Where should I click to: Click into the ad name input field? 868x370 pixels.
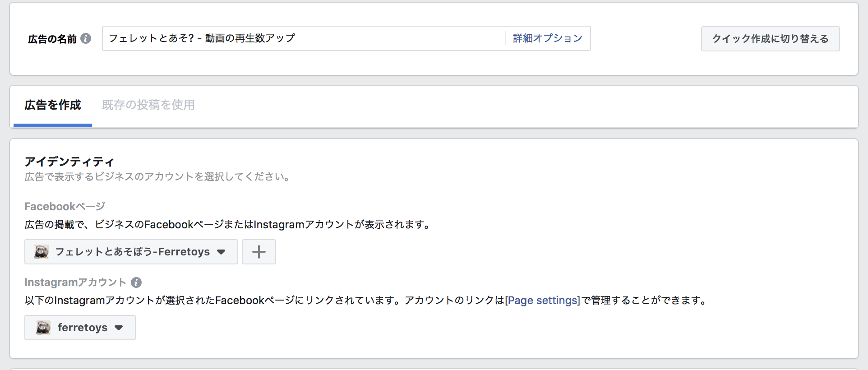coord(303,38)
